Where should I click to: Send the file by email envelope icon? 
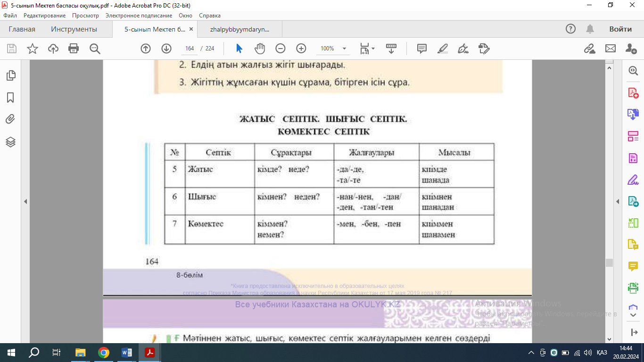[x=611, y=49]
